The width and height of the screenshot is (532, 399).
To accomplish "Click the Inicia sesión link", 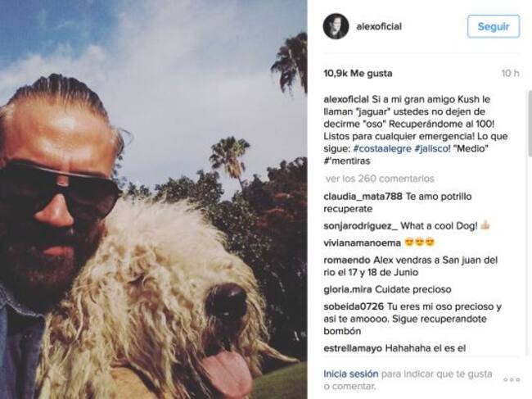I will click(351, 374).
